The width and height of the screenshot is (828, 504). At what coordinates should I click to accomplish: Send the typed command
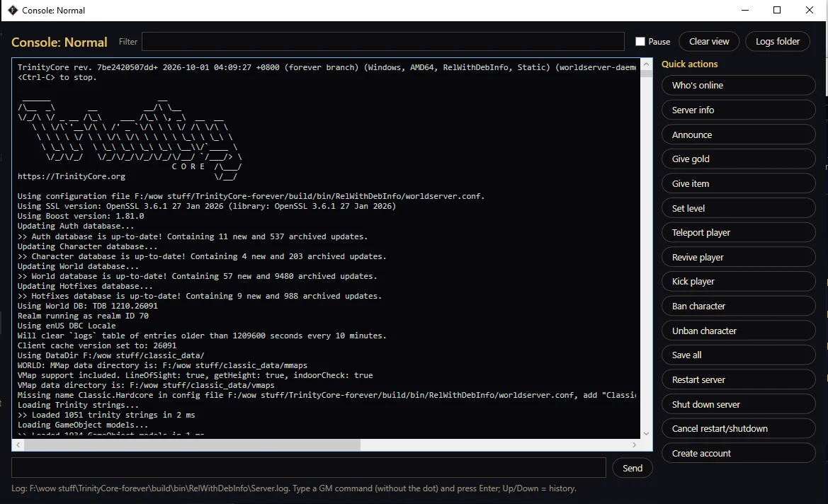coord(632,468)
